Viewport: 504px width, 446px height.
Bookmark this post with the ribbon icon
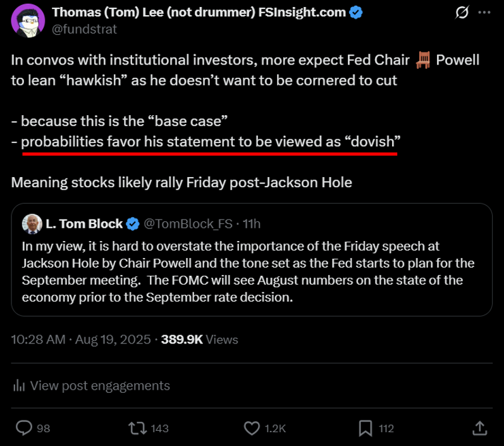(x=365, y=428)
